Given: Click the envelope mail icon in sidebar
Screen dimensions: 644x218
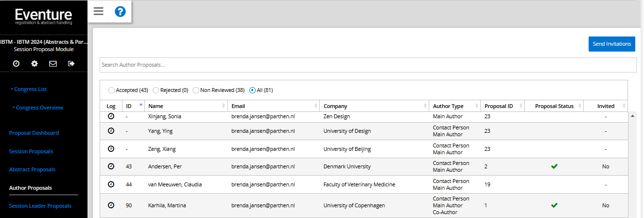Looking at the screenshot, I should 53,63.
